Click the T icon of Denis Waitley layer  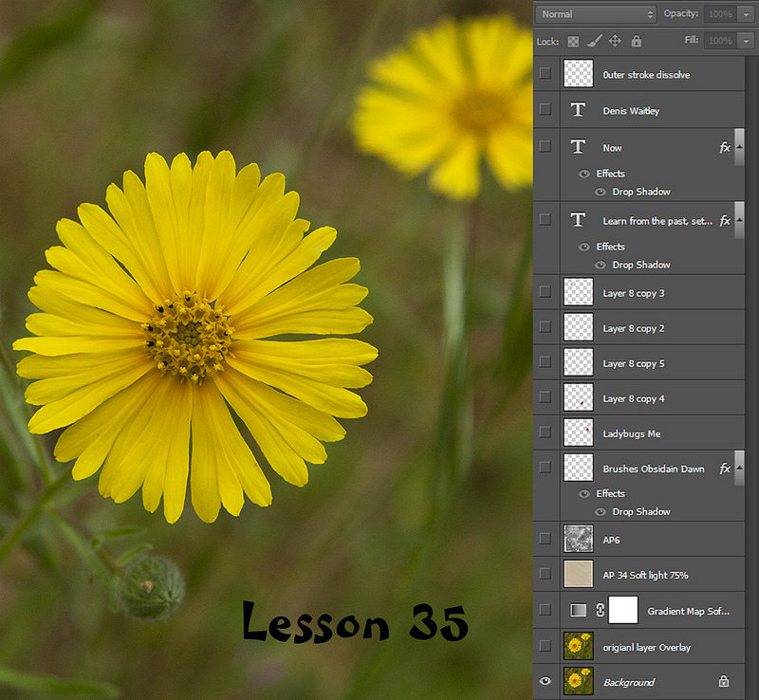[x=578, y=110]
